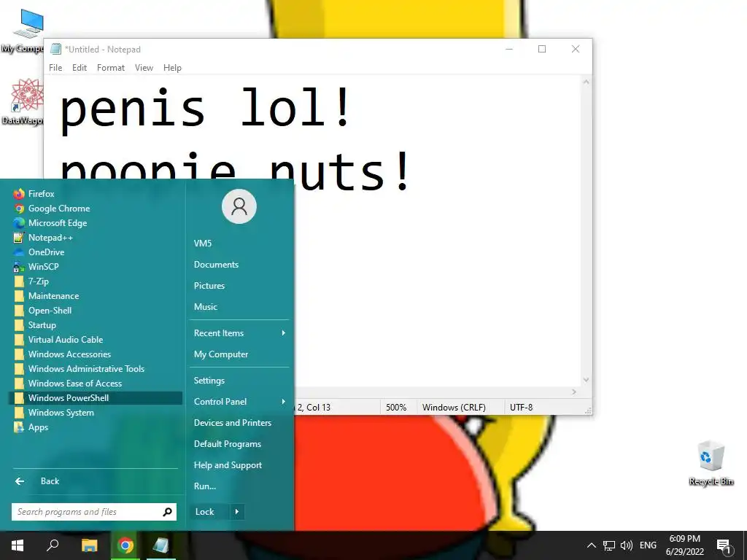
Task: Expand the arrow beside the Lock button
Action: [x=237, y=512]
